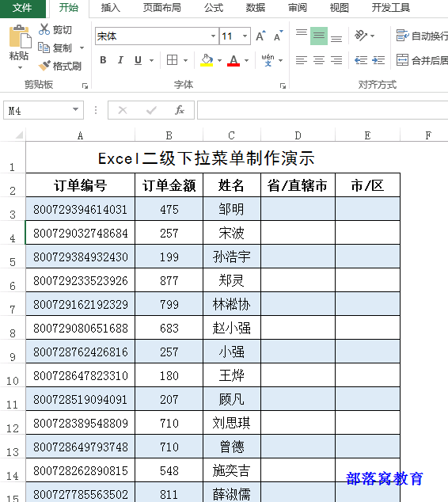The image size is (448, 502).
Task: Click Merge and Center (合并后居中) button
Action: pyautogui.click(x=422, y=60)
